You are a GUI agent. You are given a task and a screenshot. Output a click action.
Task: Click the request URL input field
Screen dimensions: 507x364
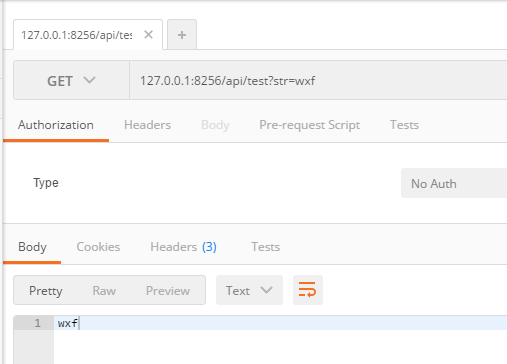[x=318, y=80]
